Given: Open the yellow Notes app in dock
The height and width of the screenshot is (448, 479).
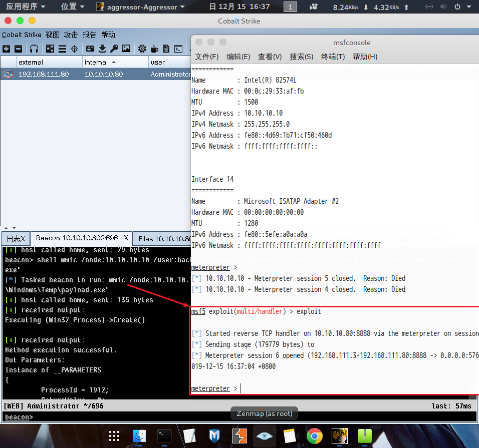Looking at the screenshot, I should point(289,436).
